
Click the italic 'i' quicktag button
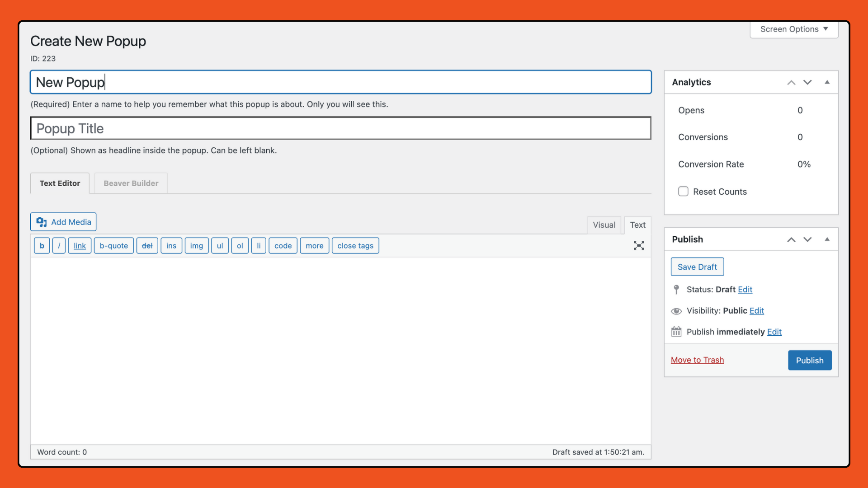[59, 245]
